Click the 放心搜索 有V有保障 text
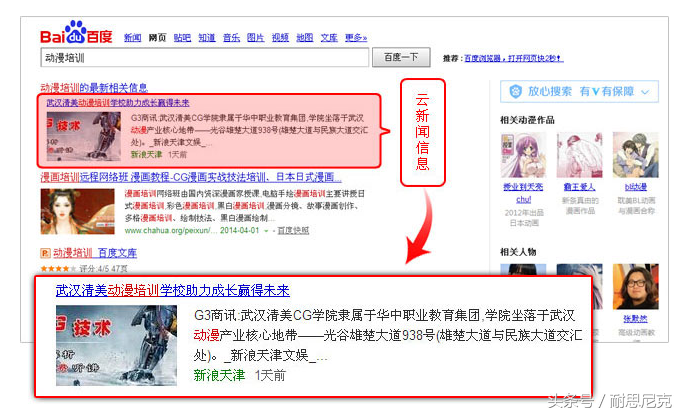 (x=581, y=92)
